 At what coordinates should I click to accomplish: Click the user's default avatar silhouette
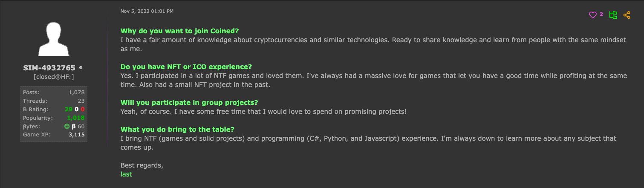(54, 39)
